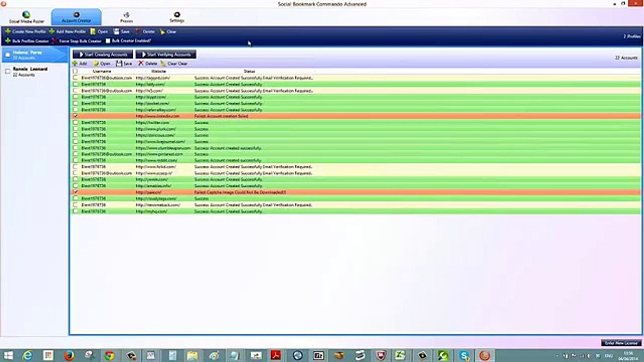644x362 pixels.
Task: Check the pinterest.com row checkbox
Action: click(75, 154)
